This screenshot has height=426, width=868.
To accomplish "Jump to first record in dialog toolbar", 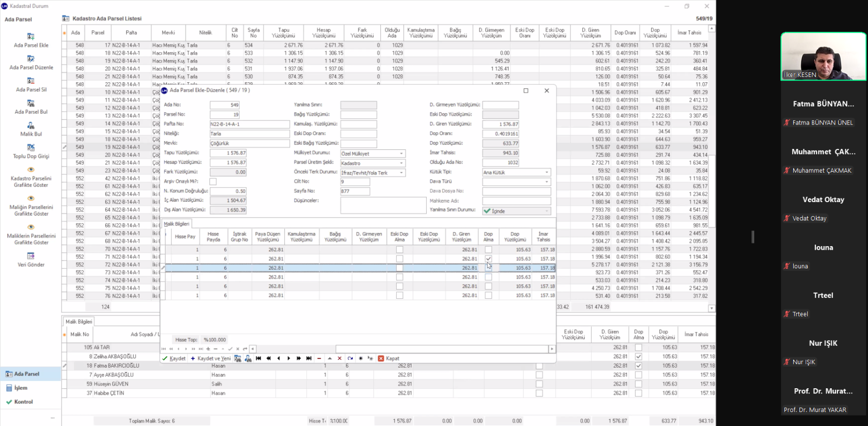I will coord(258,358).
